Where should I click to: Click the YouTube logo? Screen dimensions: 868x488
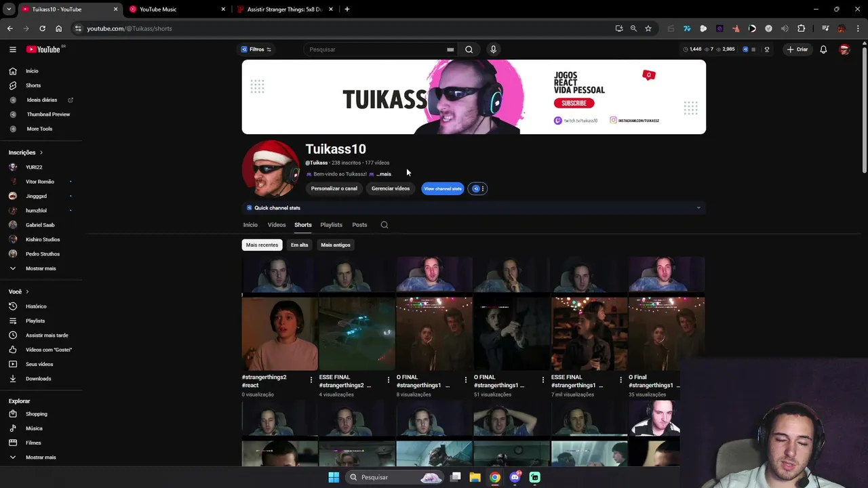pos(43,49)
